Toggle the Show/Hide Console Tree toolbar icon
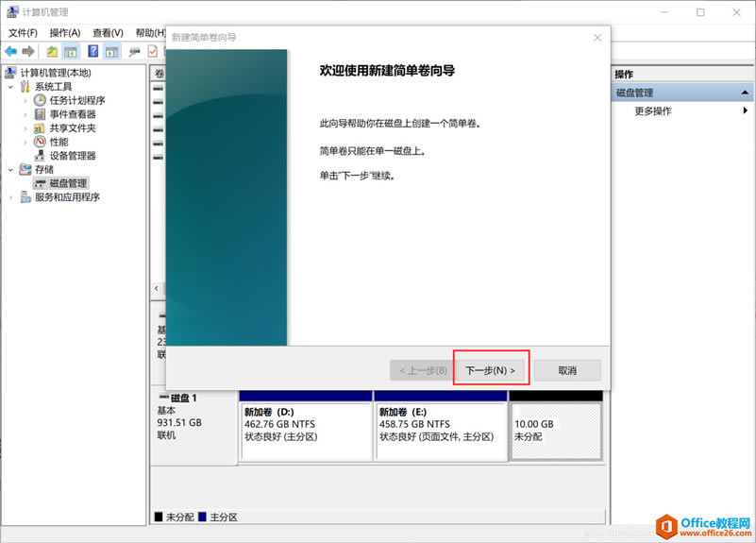756x543 pixels. 71,51
